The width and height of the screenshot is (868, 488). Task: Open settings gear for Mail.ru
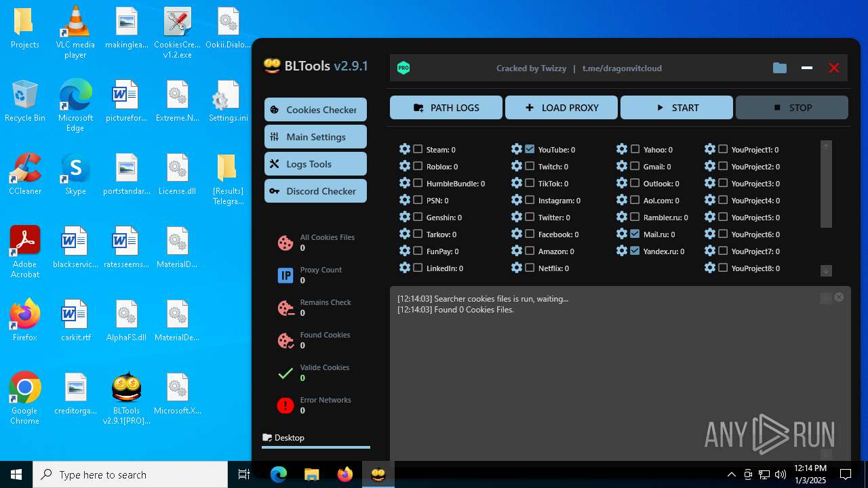coord(622,234)
